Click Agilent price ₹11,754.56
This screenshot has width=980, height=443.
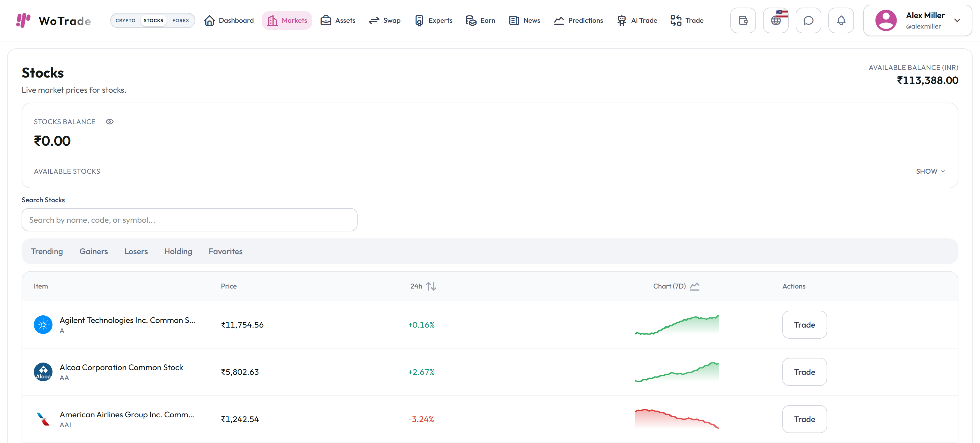pyautogui.click(x=242, y=325)
